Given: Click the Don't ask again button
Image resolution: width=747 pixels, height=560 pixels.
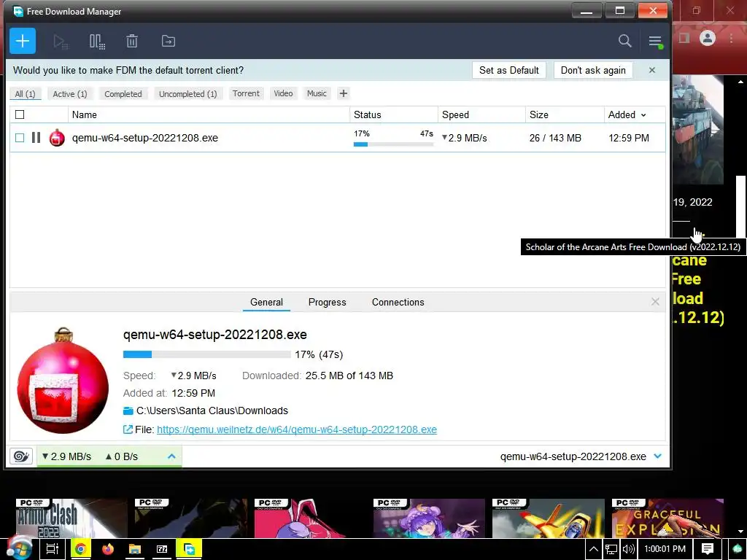Looking at the screenshot, I should [x=593, y=70].
